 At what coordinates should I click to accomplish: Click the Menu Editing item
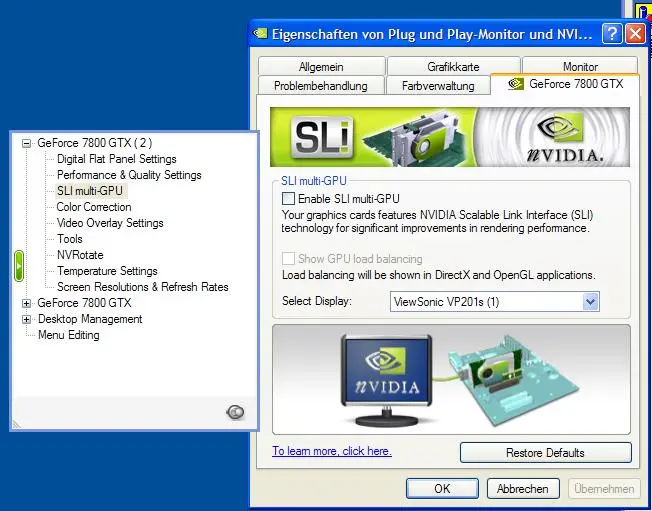point(69,335)
